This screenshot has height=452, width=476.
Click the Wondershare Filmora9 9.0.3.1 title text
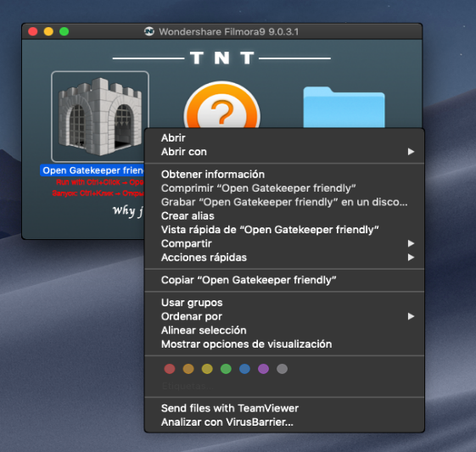coord(229,31)
